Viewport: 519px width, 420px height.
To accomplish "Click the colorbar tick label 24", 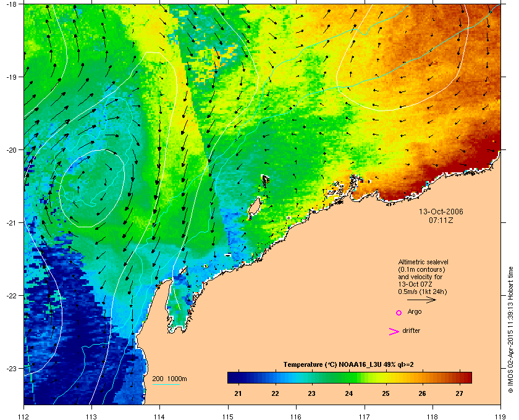I will [x=348, y=393].
